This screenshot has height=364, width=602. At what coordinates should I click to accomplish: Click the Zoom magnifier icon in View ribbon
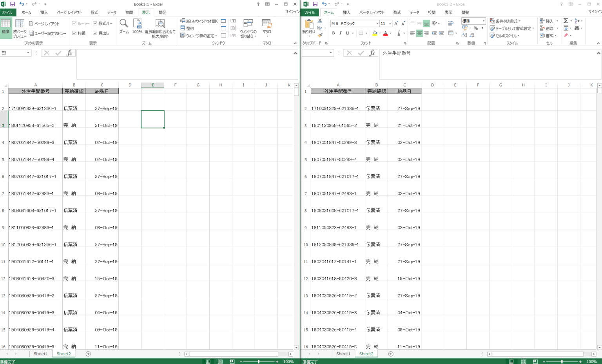tap(124, 24)
